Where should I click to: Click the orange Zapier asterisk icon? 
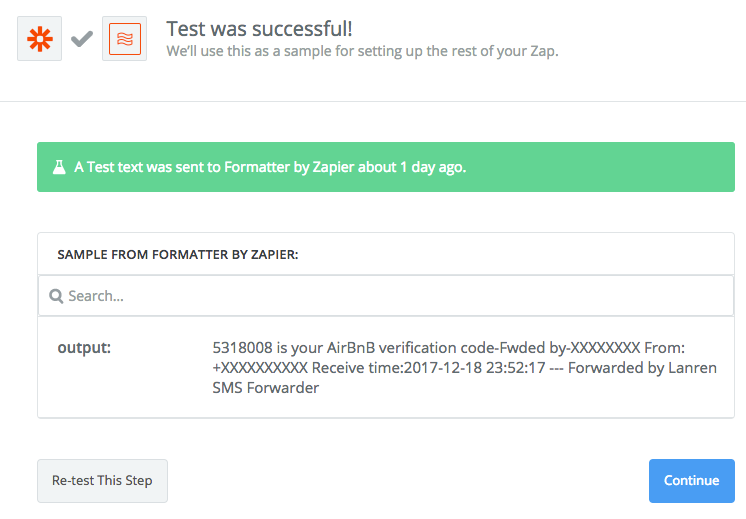point(40,38)
